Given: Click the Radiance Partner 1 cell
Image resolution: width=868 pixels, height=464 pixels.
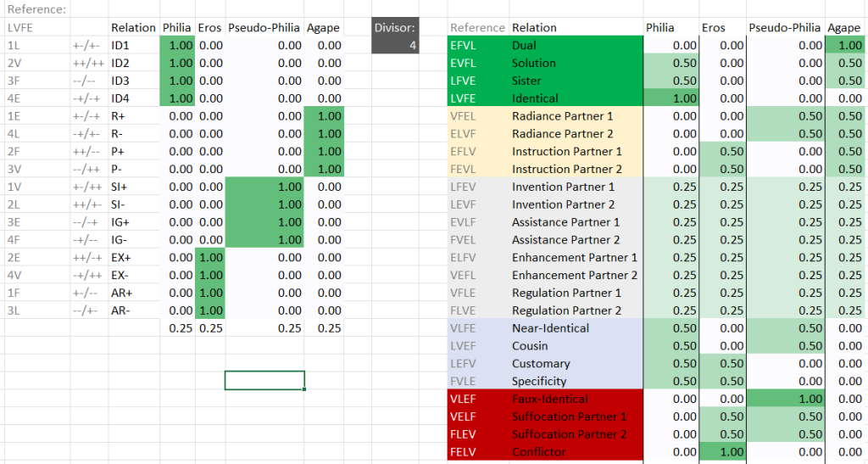Looking at the screenshot, I should click(x=576, y=116).
